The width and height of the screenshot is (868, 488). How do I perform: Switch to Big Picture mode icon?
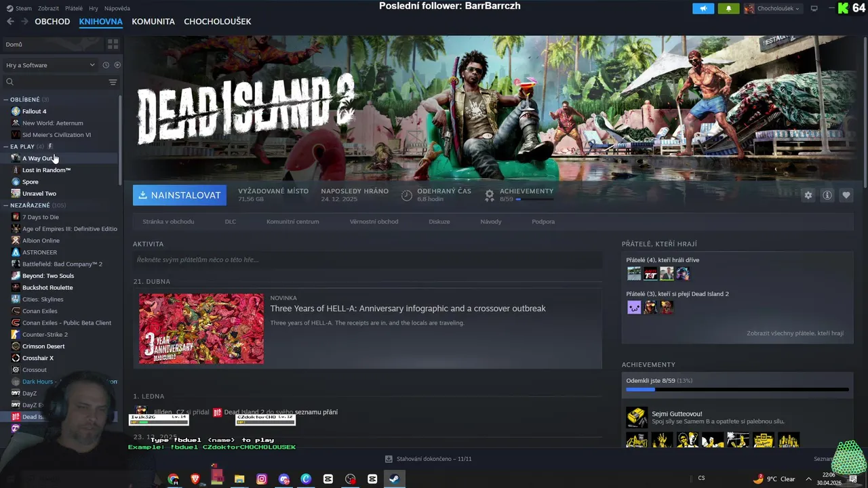tap(814, 8)
